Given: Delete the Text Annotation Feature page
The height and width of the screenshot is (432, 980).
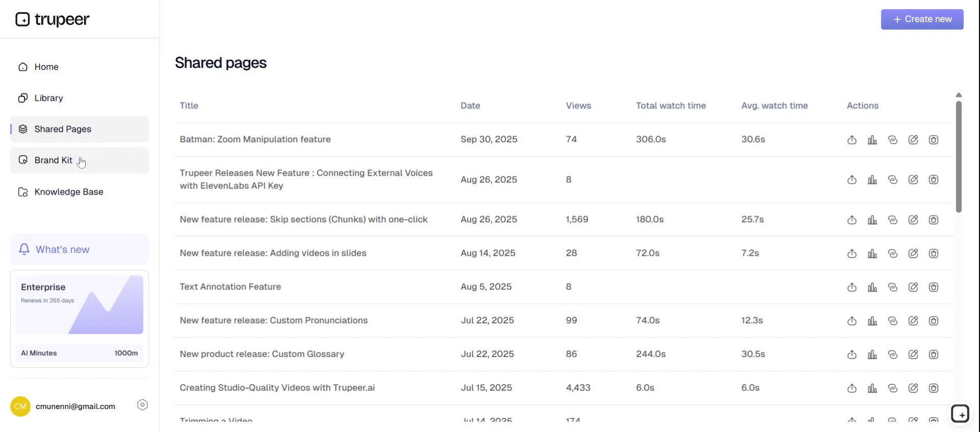Looking at the screenshot, I should (934, 287).
